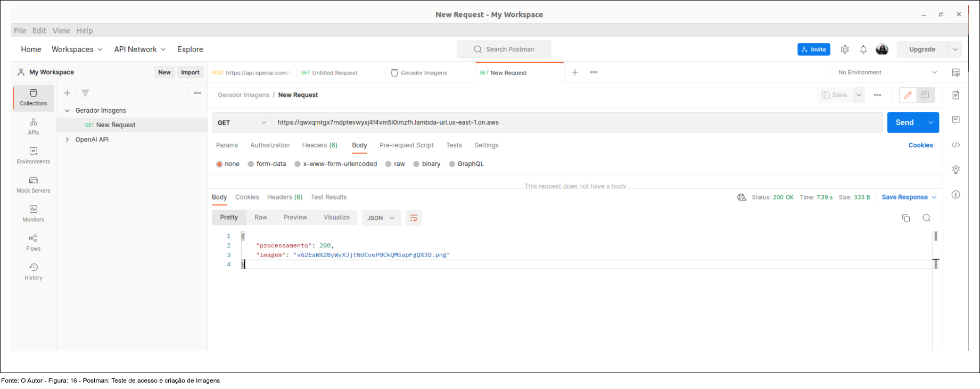Image resolution: width=980 pixels, height=389 pixels.
Task: Search within the response body
Action: pos(927,218)
